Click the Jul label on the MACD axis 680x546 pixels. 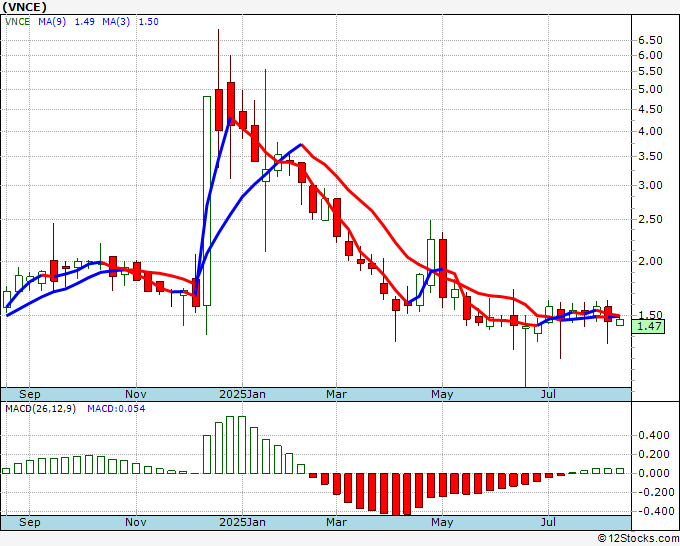click(x=549, y=522)
